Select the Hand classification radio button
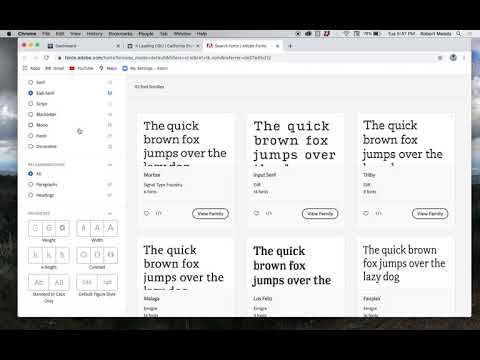This screenshot has height=360, width=480. point(31,136)
